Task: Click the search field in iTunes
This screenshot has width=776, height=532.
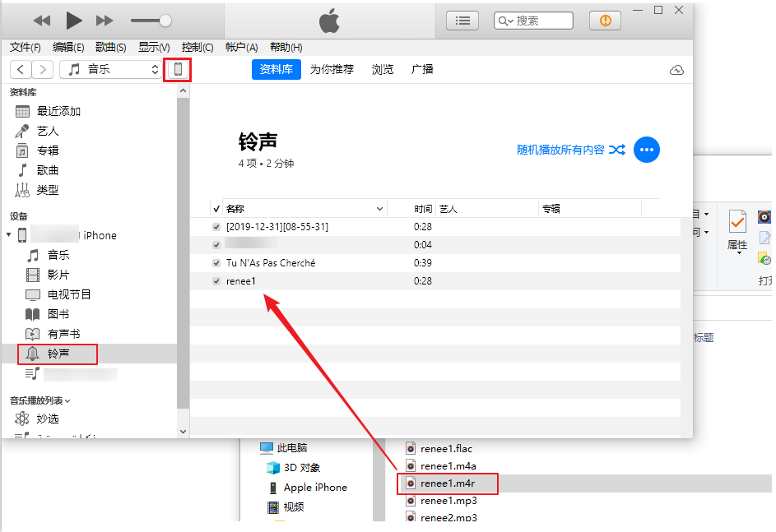Action: 533,21
